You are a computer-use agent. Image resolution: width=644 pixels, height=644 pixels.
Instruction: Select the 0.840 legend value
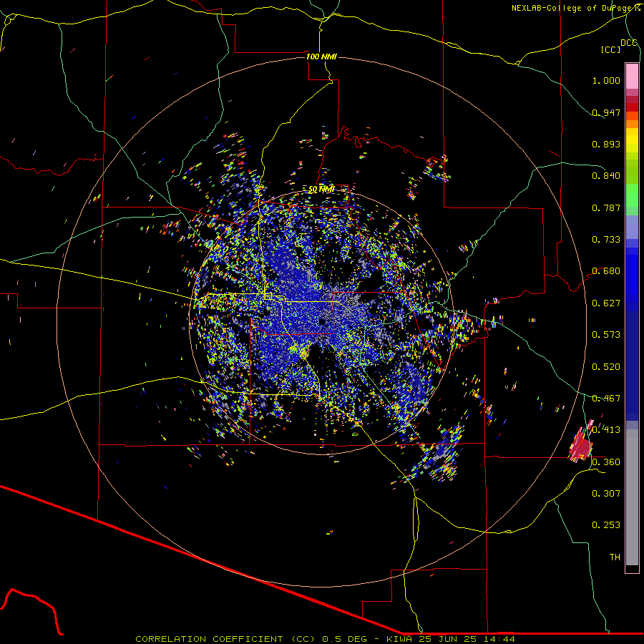pyautogui.click(x=606, y=176)
